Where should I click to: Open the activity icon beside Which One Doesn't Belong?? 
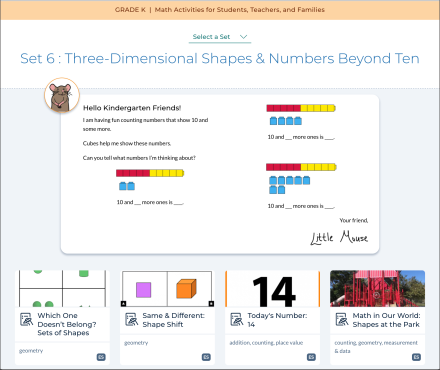(26, 319)
